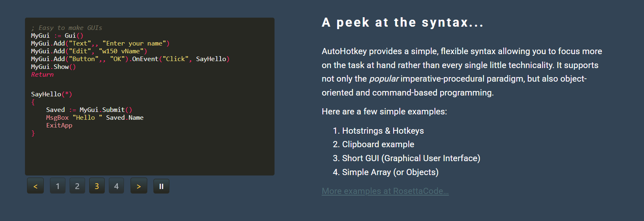Click the MsgBox command in code
Image resolution: width=644 pixels, height=221 pixels.
pos(57,118)
